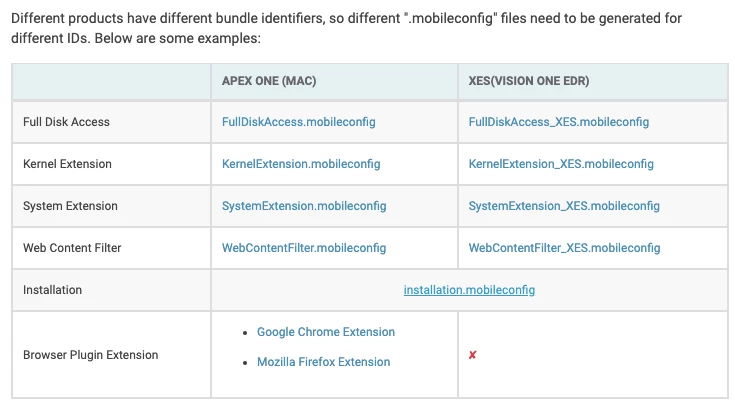
Task: Select the Installation row label
Action: click(x=52, y=290)
